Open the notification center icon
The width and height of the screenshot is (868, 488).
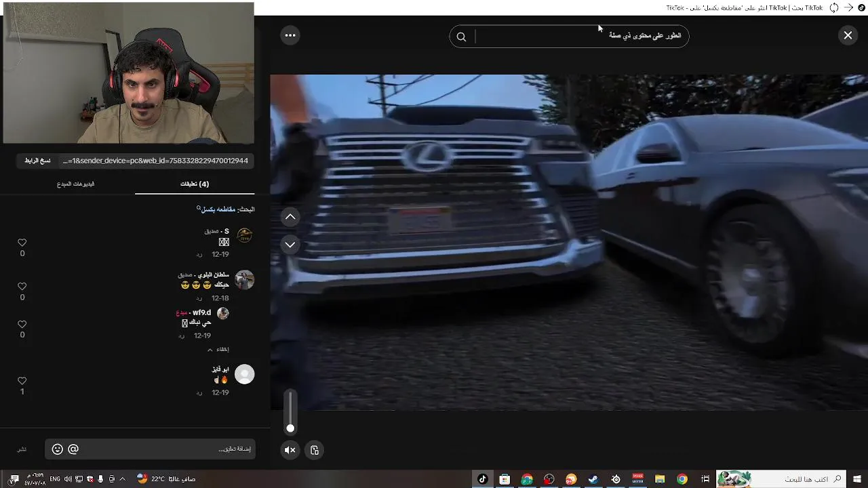[x=14, y=479]
